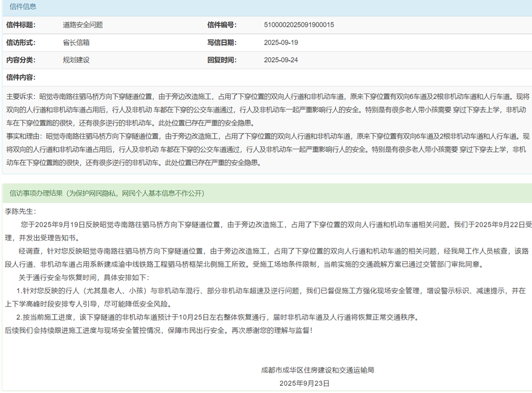This screenshot has width=532, height=393.
Task: Click the 信件内容 field label
Action: (20, 78)
